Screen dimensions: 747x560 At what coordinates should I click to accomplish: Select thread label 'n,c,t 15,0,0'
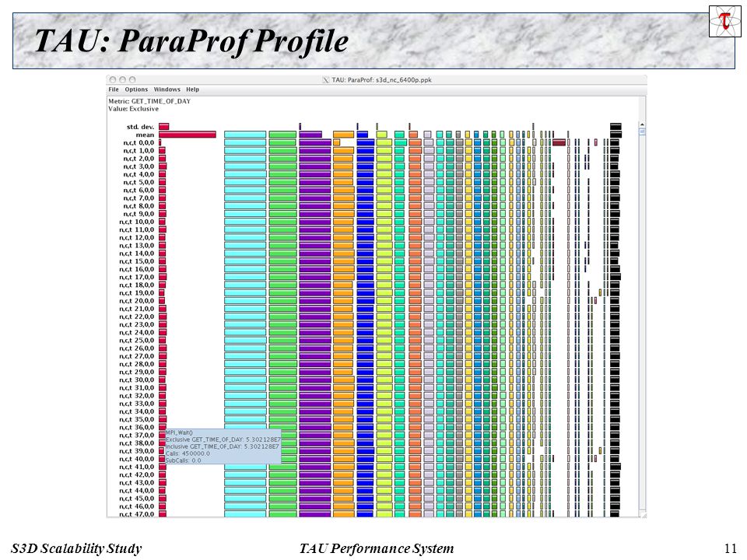click(x=137, y=261)
